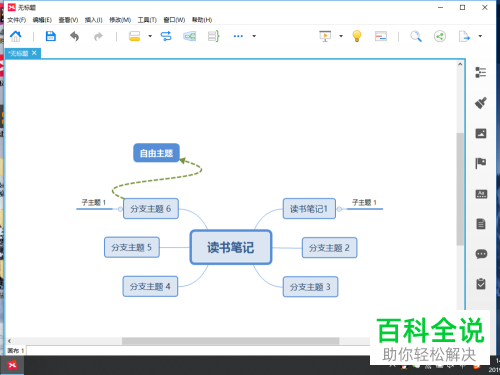Click XMind icon in the Windows taskbar
Viewport: 500px width, 375px height.
(x=12, y=365)
